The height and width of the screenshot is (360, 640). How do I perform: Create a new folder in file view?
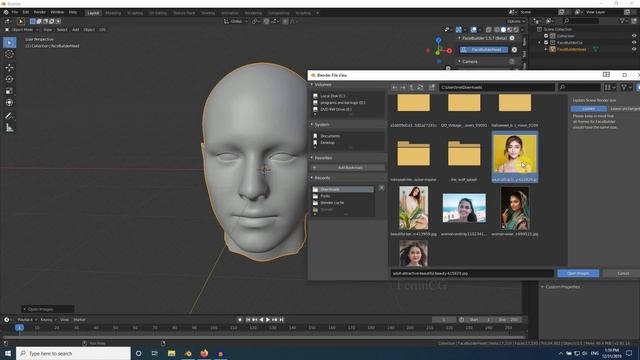click(x=432, y=87)
